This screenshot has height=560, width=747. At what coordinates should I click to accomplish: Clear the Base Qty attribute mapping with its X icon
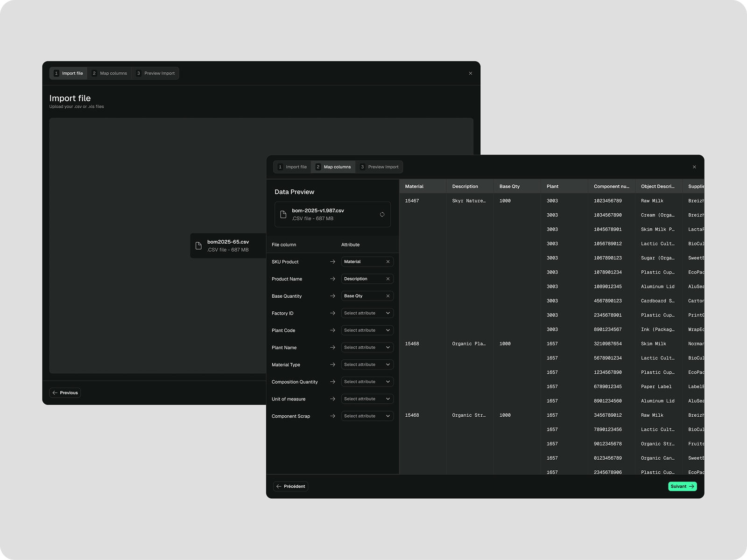point(388,296)
